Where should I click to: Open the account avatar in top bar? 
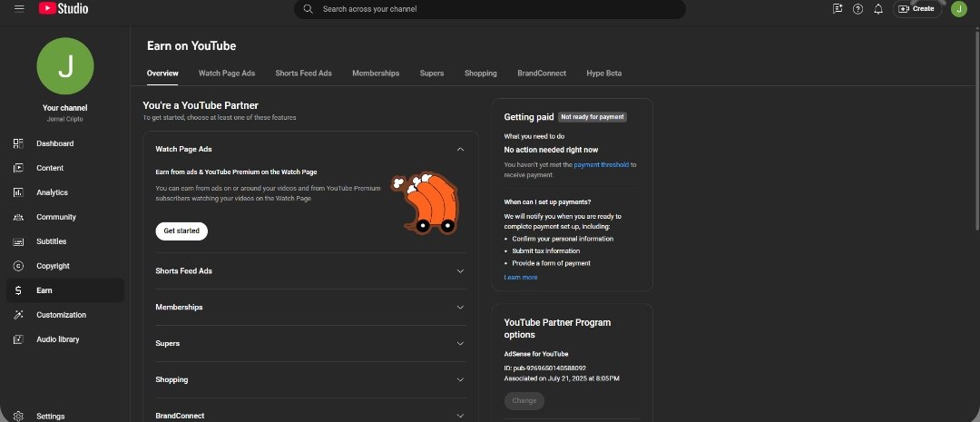pyautogui.click(x=959, y=9)
